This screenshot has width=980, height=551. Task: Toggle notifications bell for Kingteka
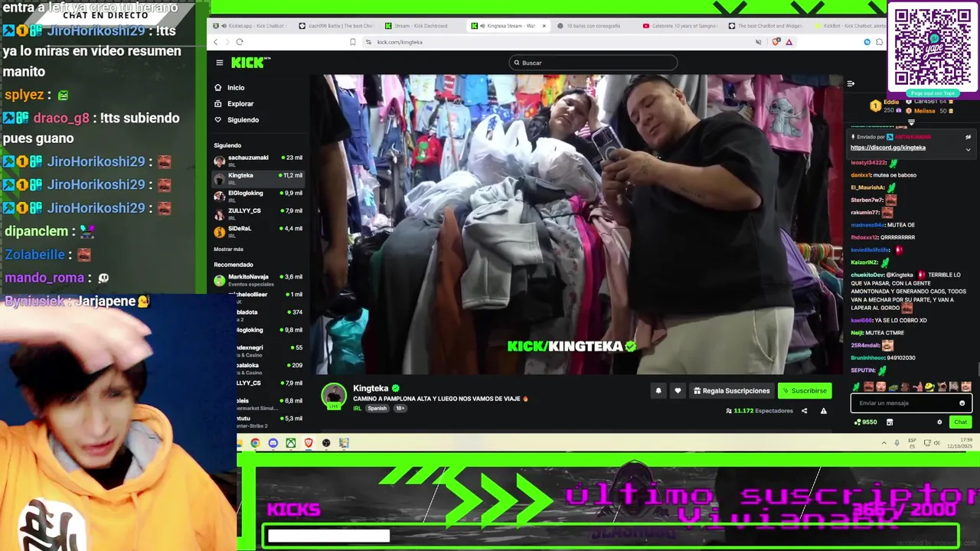[x=658, y=391]
